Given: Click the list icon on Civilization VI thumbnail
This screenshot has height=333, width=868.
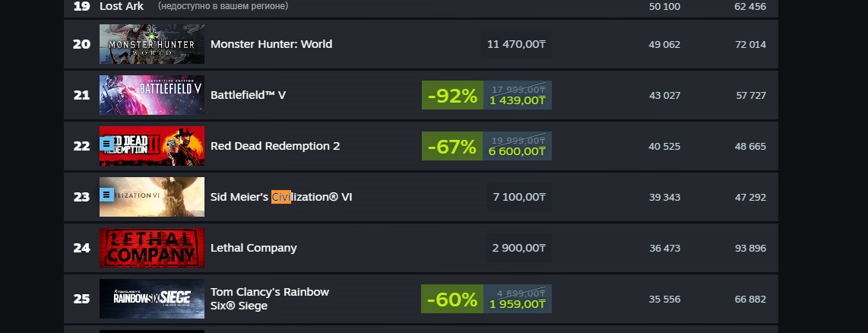Looking at the screenshot, I should 107,195.
